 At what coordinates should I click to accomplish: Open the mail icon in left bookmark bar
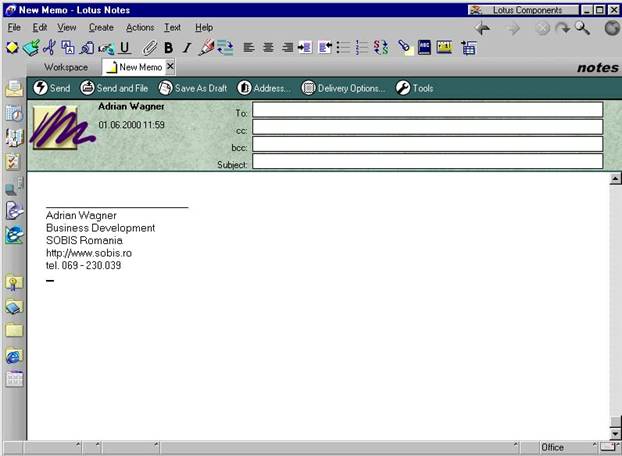[14, 88]
